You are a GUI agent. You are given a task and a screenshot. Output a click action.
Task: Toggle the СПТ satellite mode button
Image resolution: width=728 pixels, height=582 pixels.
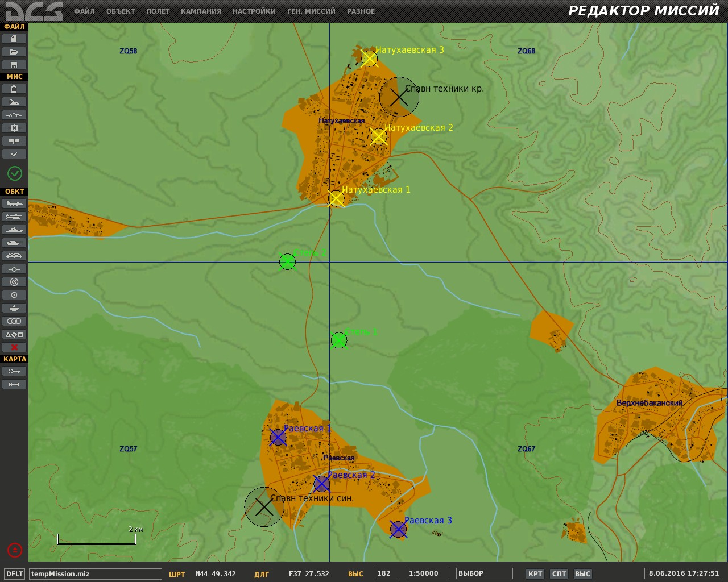click(x=559, y=573)
